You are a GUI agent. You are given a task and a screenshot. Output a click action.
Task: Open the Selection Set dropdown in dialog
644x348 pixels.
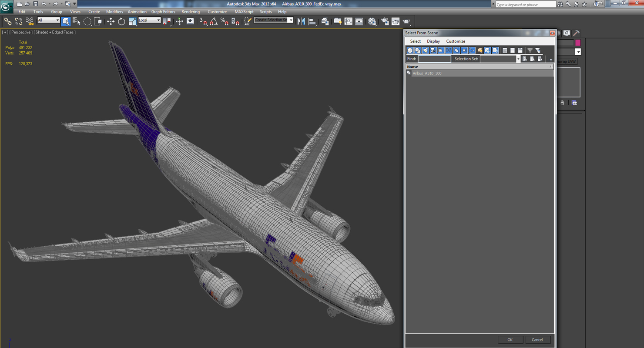518,59
